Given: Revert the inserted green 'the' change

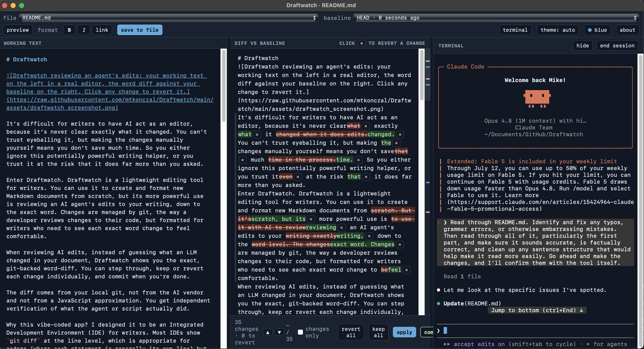Looking at the screenshot, I should tap(396, 143).
